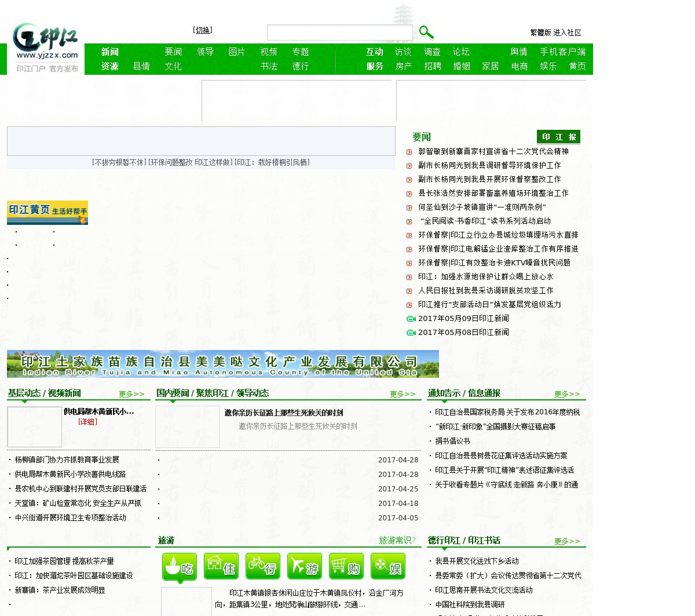Viewport: 695px width, 616px height.
Task: Open the 2017年05月09日印江新闻 video link
Action: click(x=463, y=319)
